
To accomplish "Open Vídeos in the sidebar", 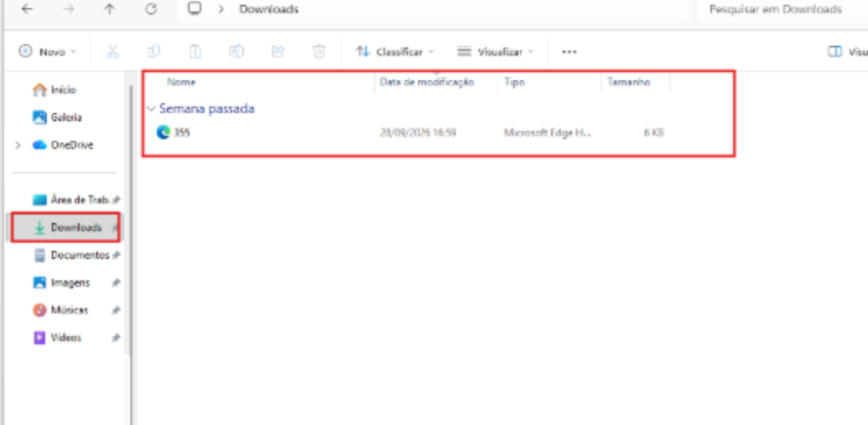I will (57, 337).
